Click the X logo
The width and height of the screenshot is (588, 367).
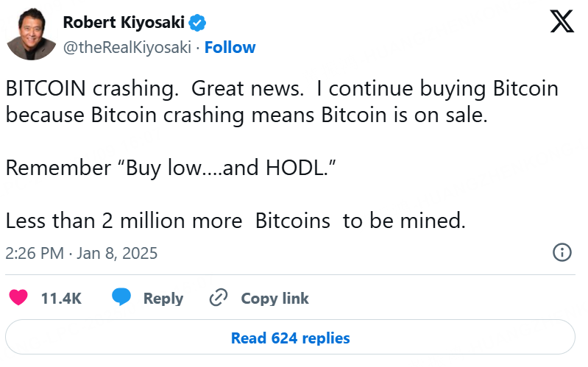click(562, 21)
